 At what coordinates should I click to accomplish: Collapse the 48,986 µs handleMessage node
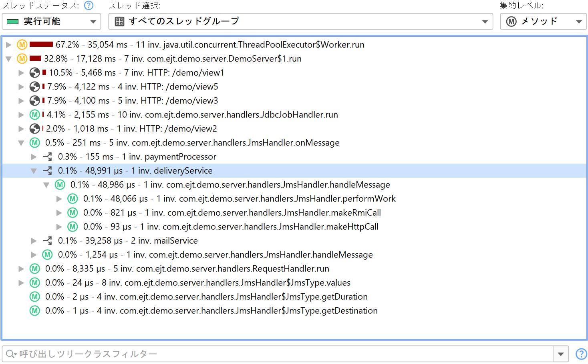[46, 185]
